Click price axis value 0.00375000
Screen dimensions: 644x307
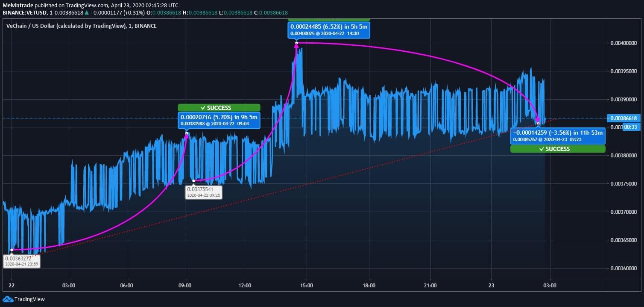click(x=624, y=184)
